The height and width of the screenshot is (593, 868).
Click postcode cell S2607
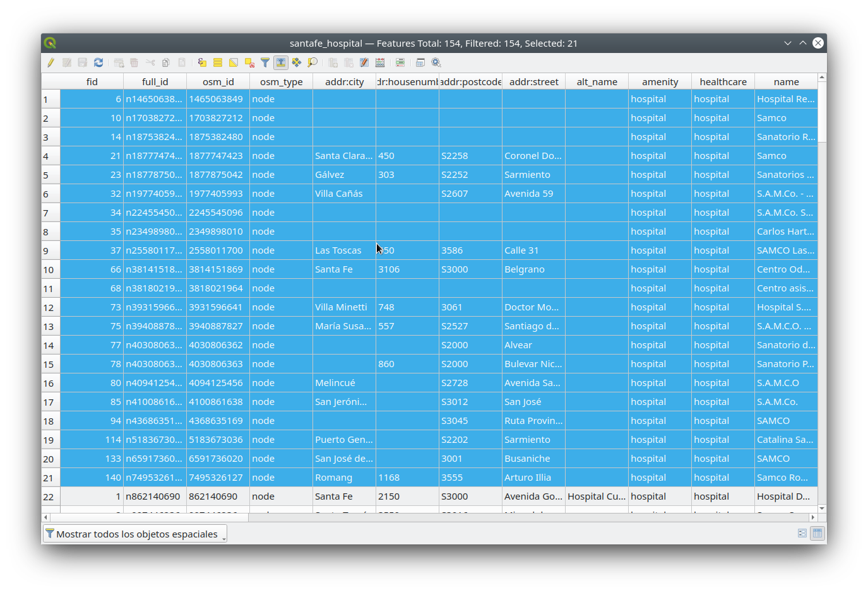[x=471, y=194]
